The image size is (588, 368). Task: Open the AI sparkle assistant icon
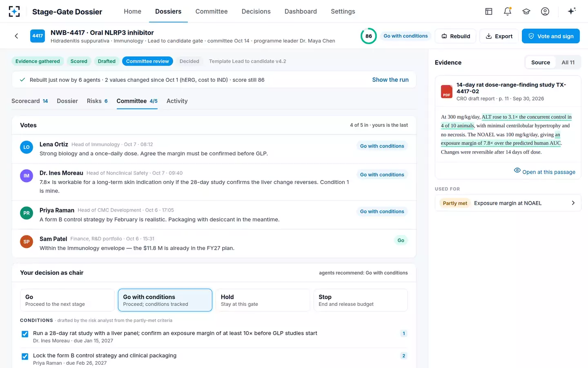click(x=572, y=11)
